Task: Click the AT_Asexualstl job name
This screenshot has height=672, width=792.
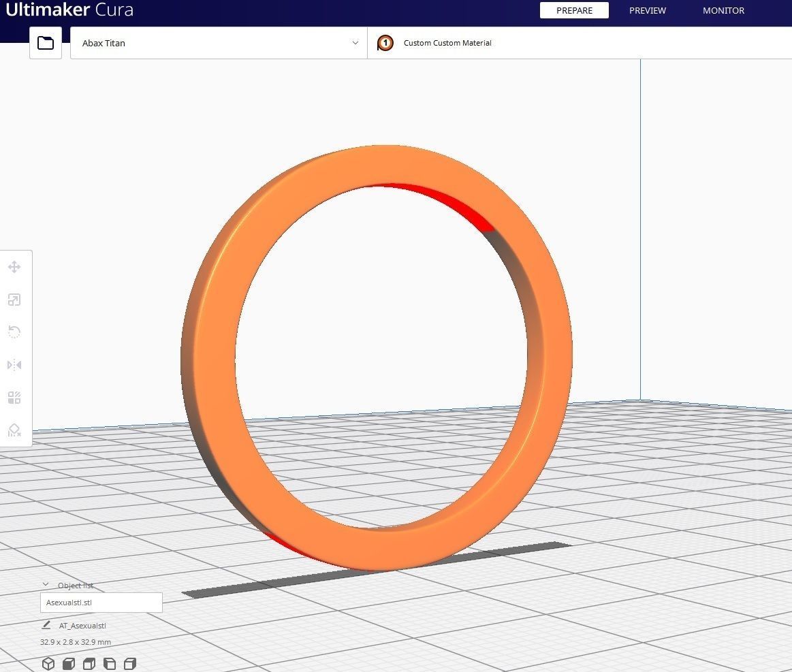Action: coord(82,626)
